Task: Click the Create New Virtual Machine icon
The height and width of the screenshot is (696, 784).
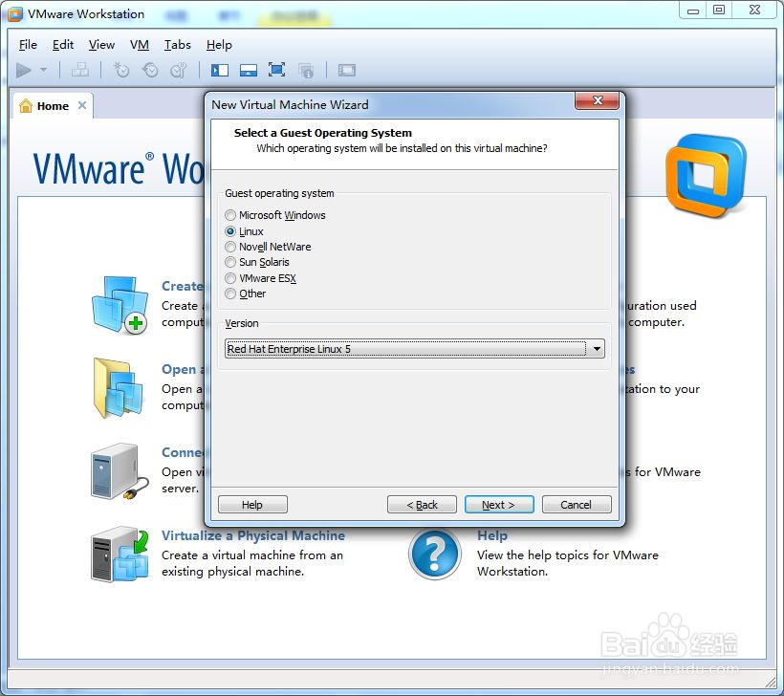Action: [x=120, y=306]
